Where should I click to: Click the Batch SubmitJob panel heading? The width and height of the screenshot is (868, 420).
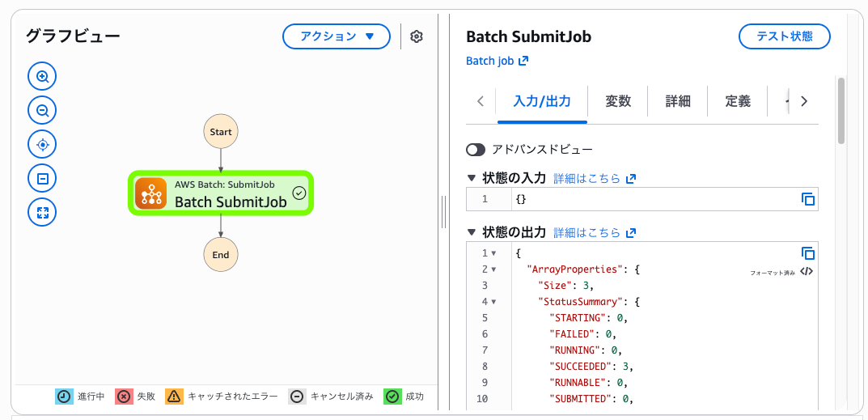(529, 36)
